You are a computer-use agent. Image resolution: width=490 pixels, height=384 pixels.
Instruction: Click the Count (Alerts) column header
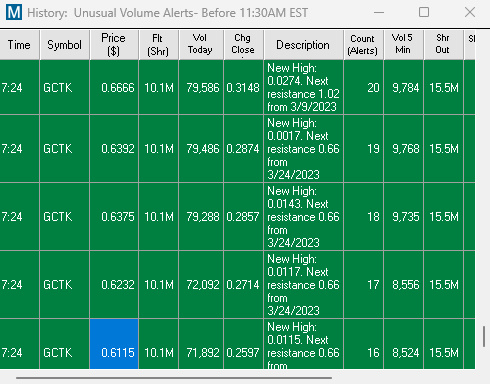coord(363,45)
